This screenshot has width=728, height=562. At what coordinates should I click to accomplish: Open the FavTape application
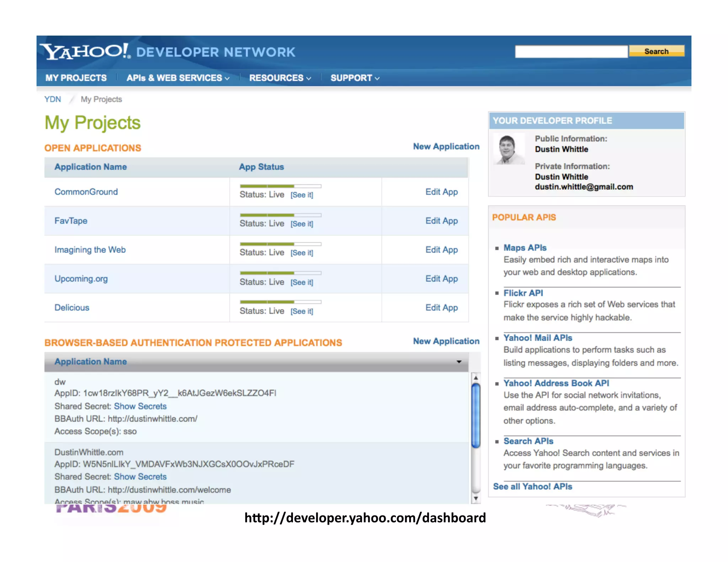[71, 221]
